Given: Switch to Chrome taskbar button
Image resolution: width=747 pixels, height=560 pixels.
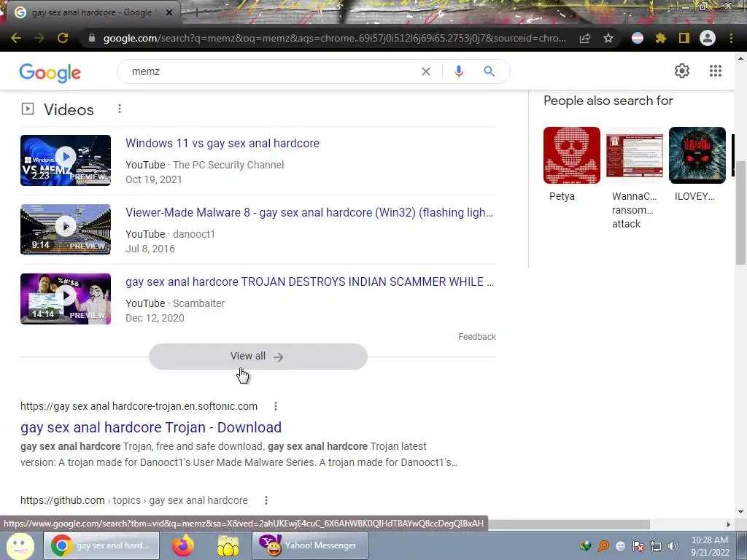Looking at the screenshot, I should 101,545.
